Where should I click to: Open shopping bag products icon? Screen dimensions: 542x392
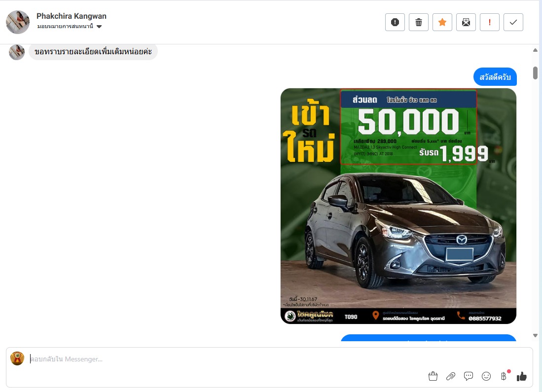pyautogui.click(x=433, y=376)
